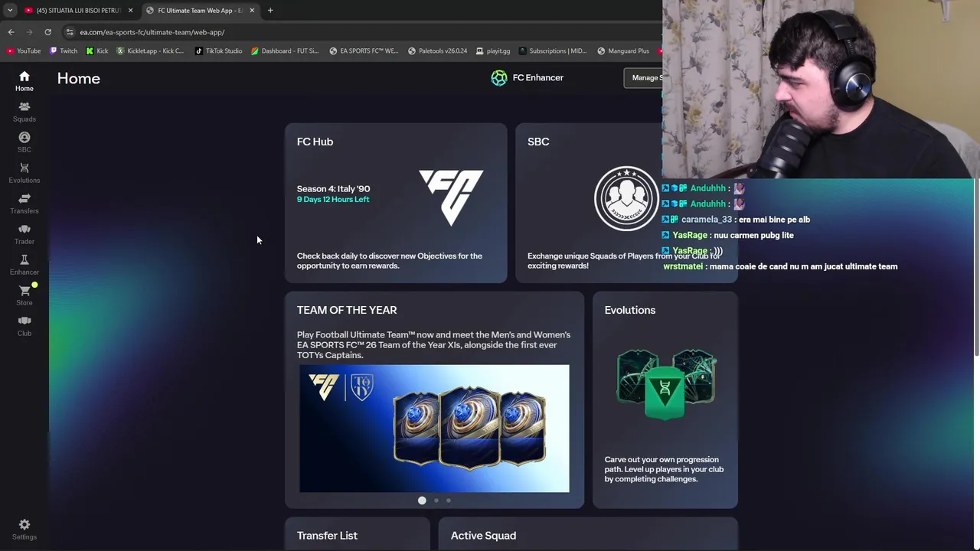Open the Kick bookmark
Screen dimensions: 980x551
(97, 51)
